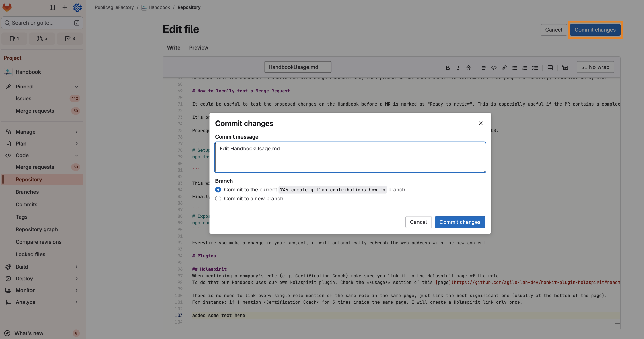The width and height of the screenshot is (644, 339).
Task: Switch to the Preview tab
Action: tap(199, 48)
